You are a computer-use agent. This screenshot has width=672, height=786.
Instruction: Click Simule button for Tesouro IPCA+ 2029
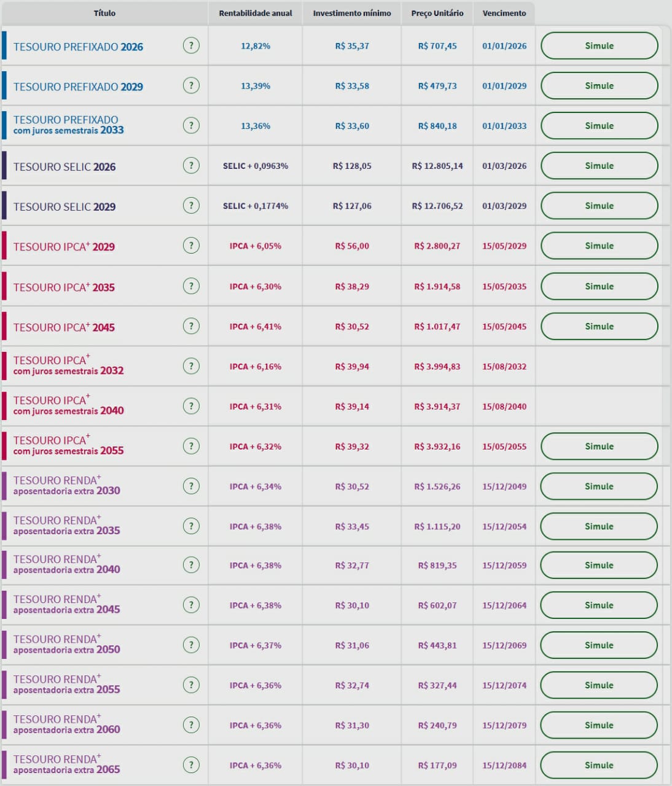(x=599, y=246)
